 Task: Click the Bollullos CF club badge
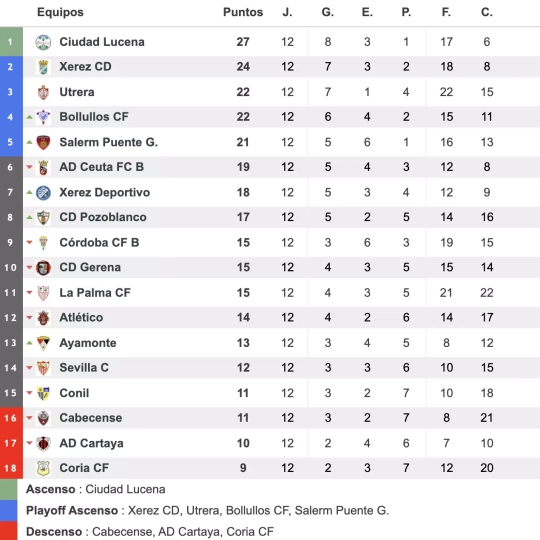[43, 117]
